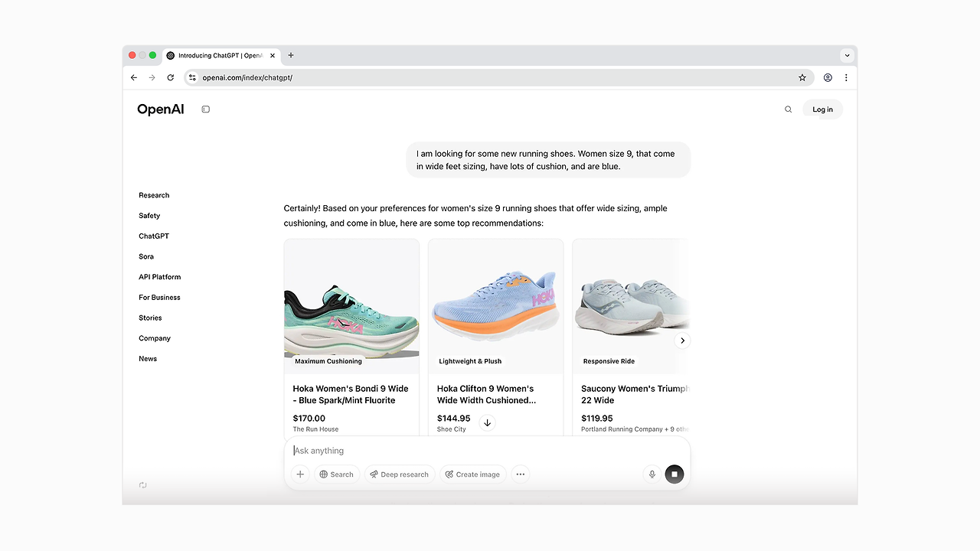Open Stories in the side navigation
The width and height of the screenshot is (980, 551).
pyautogui.click(x=150, y=318)
